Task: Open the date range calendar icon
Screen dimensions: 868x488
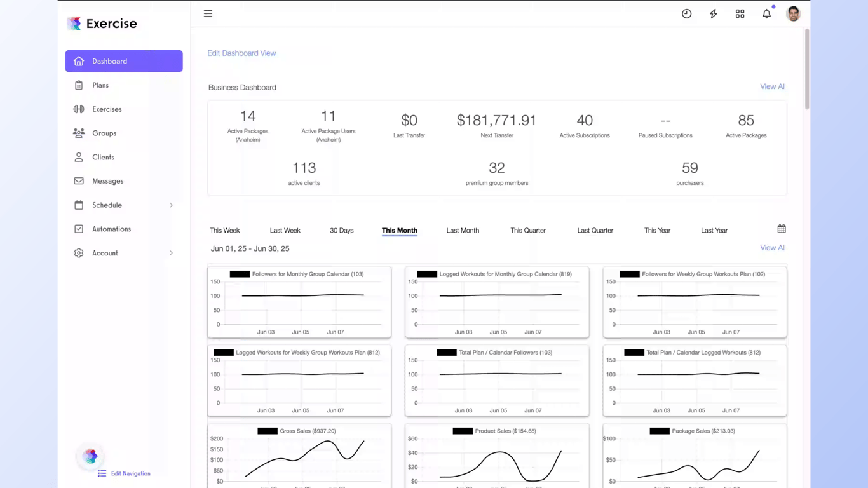Action: 782,229
